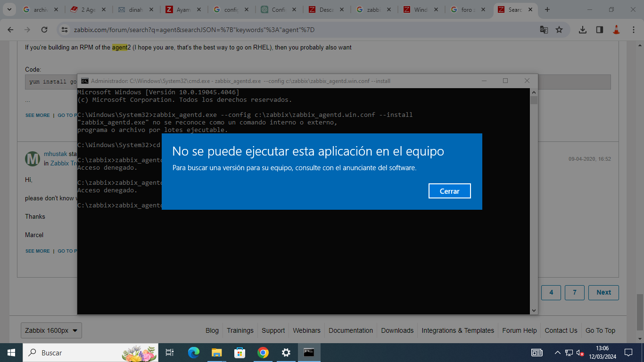Viewport: 644px width, 362px height.
Task: Click the Go To Top footer link
Action: pyautogui.click(x=600, y=330)
